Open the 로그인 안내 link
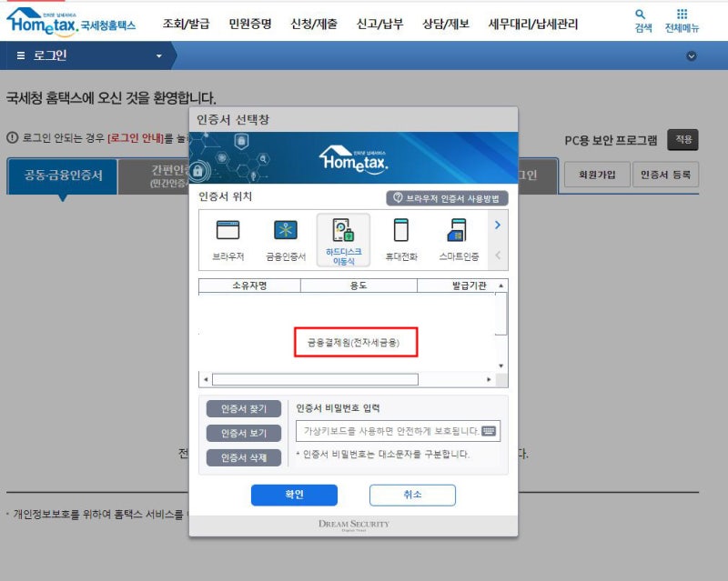This screenshot has height=581, width=728. (x=136, y=138)
